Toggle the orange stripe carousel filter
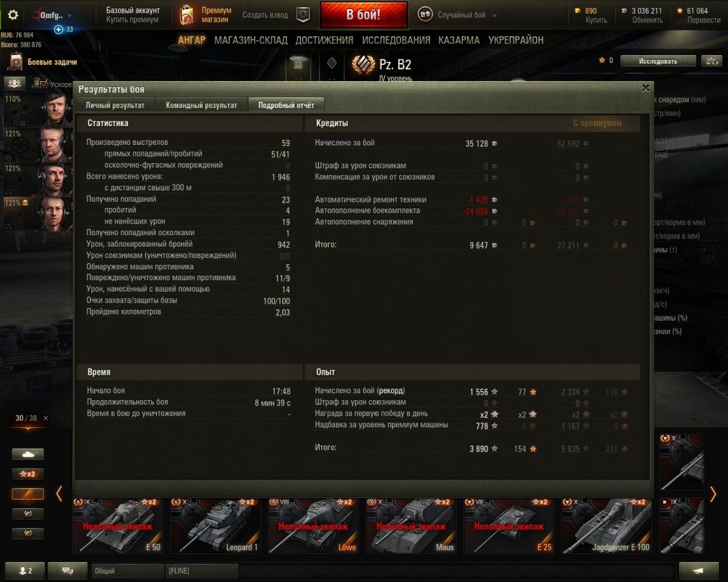 (x=28, y=493)
